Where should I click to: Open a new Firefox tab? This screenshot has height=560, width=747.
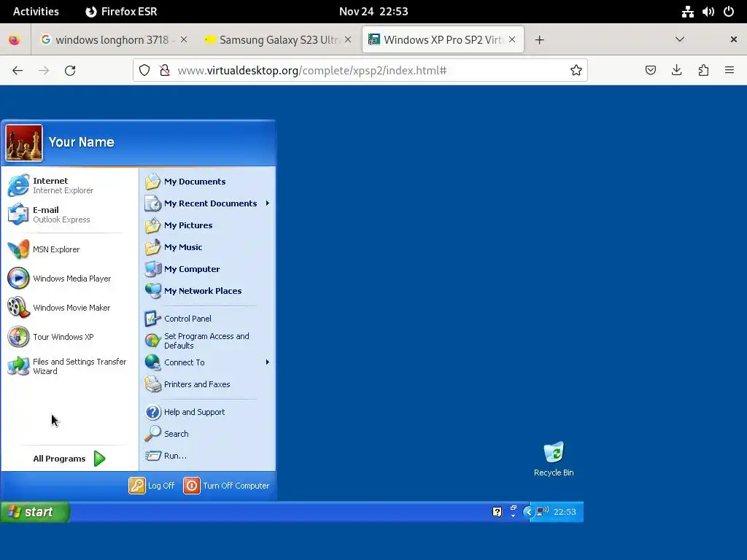pyautogui.click(x=539, y=40)
